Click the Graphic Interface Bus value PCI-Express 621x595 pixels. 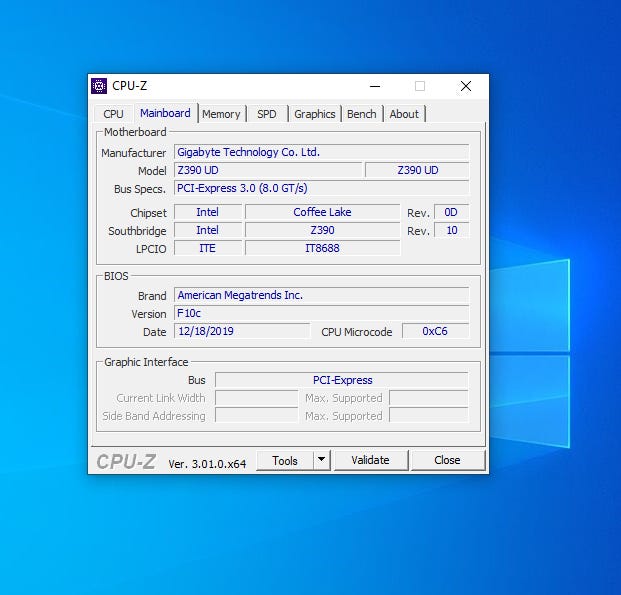point(342,380)
